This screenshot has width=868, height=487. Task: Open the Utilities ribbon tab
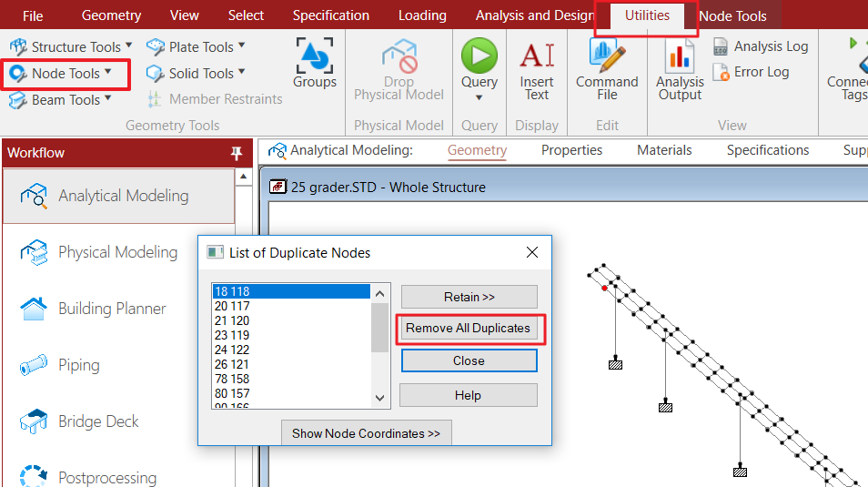coord(647,15)
